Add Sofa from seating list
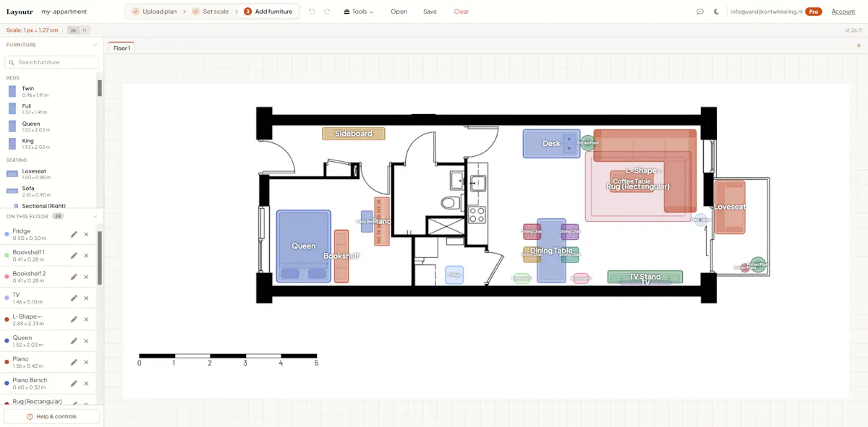 point(48,191)
